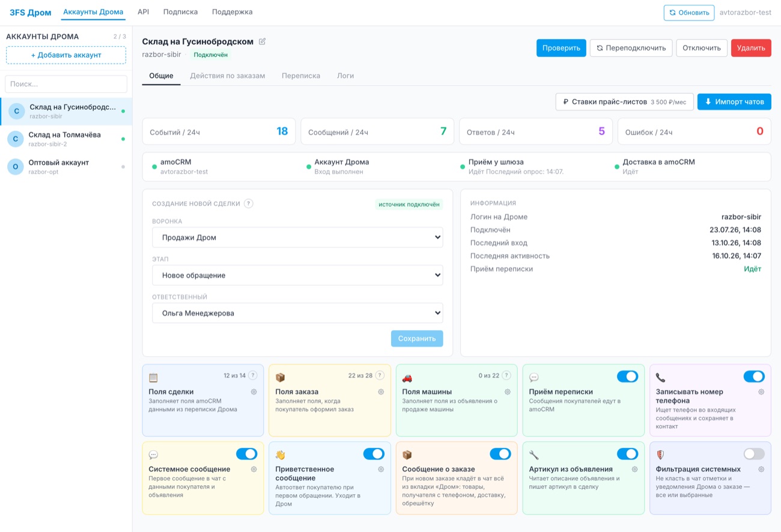This screenshot has width=781, height=532.
Task: Switch to the Переписка tab
Action: point(301,76)
